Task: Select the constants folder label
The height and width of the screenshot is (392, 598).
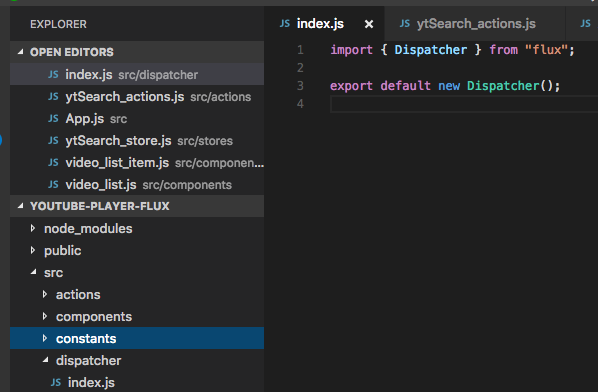Action: coord(86,339)
